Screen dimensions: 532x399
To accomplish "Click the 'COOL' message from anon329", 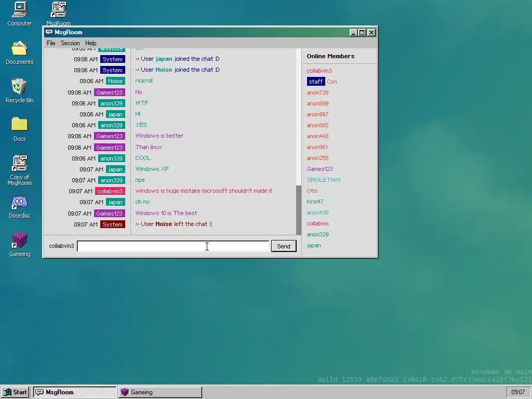I will pos(143,158).
